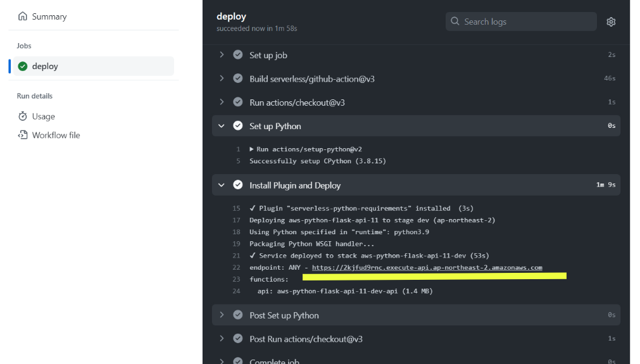Open the log settings gear menu
The width and height of the screenshot is (640, 364).
611,22
